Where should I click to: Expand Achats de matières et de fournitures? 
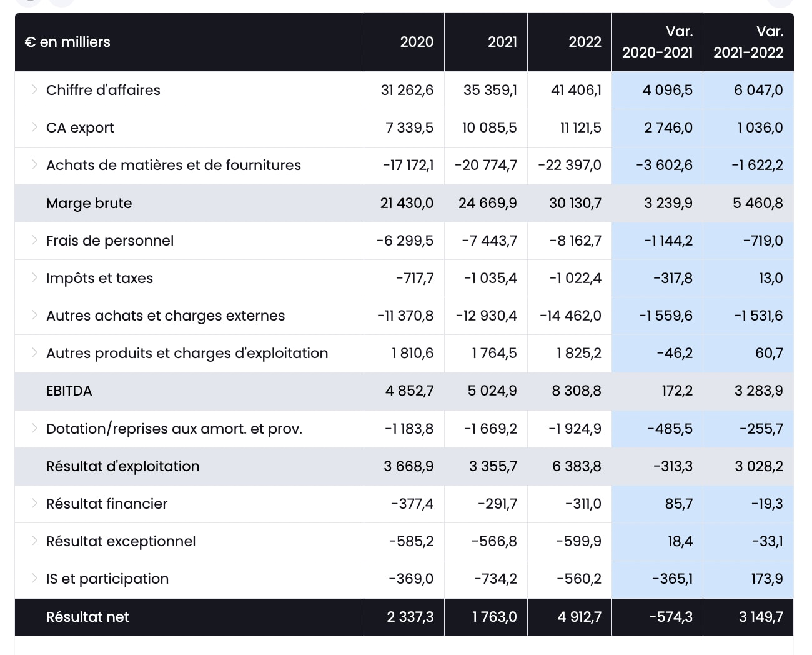click(34, 164)
